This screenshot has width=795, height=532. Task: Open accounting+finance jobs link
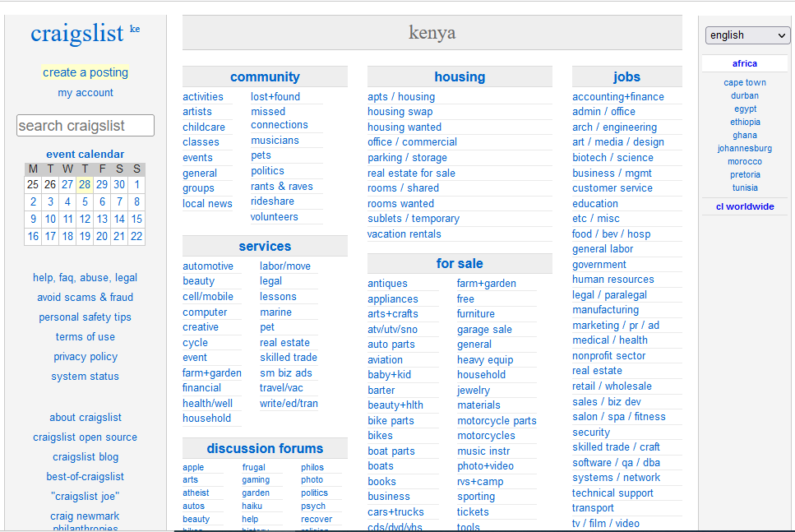click(x=618, y=97)
